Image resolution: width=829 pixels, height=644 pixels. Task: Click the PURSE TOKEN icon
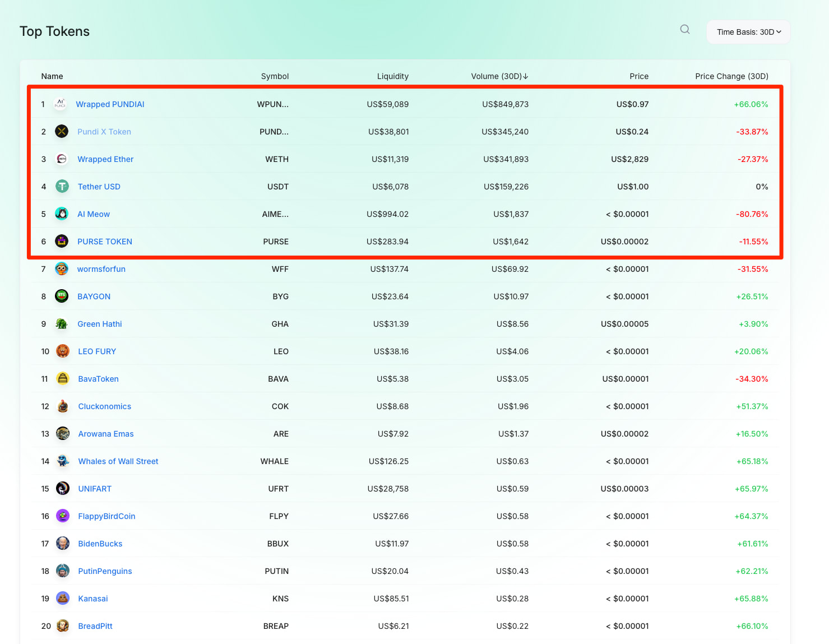coord(62,242)
